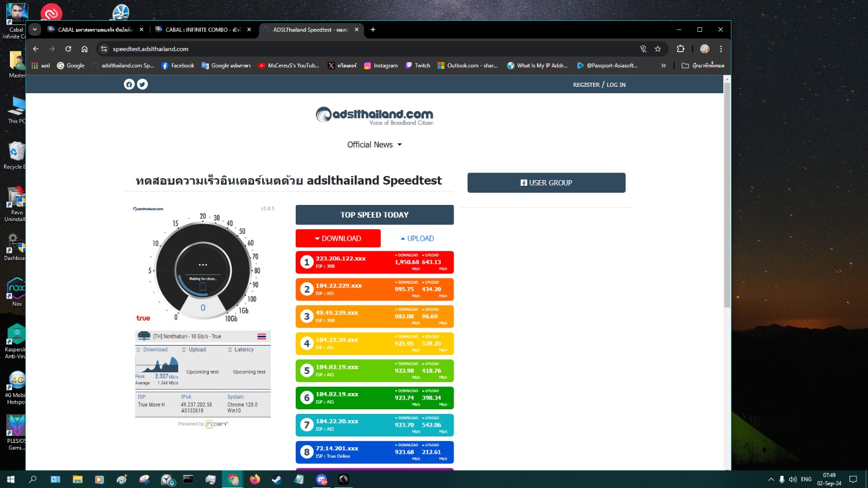Click the server icon beside Nonthaburi
This screenshot has width=868, height=488.
point(144,336)
